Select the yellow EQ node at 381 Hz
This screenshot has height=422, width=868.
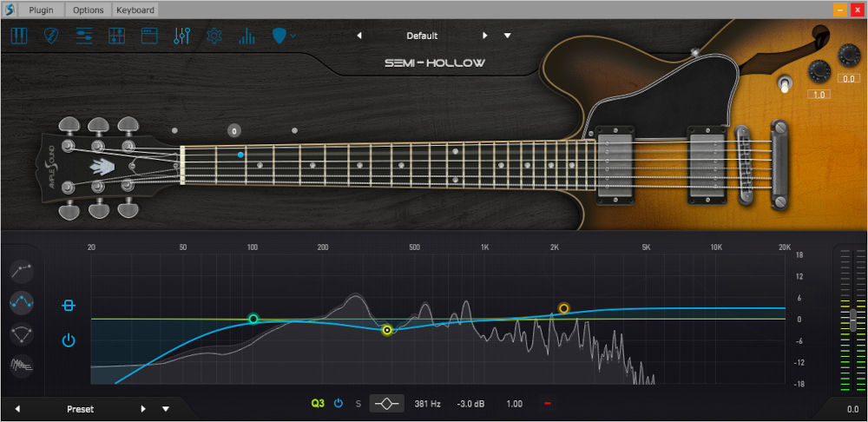click(387, 330)
